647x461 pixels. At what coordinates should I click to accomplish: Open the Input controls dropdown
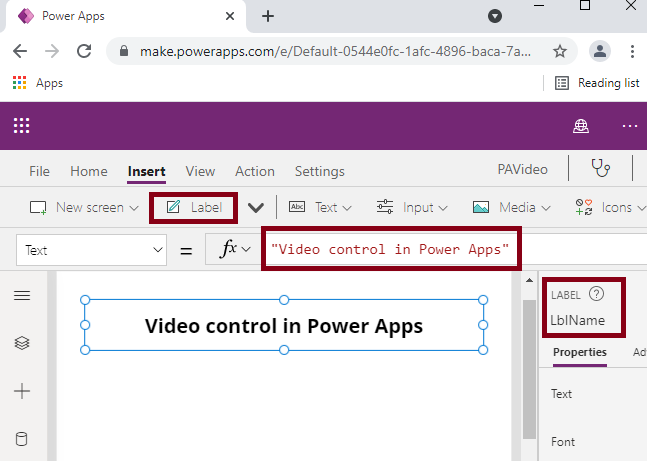pos(412,207)
